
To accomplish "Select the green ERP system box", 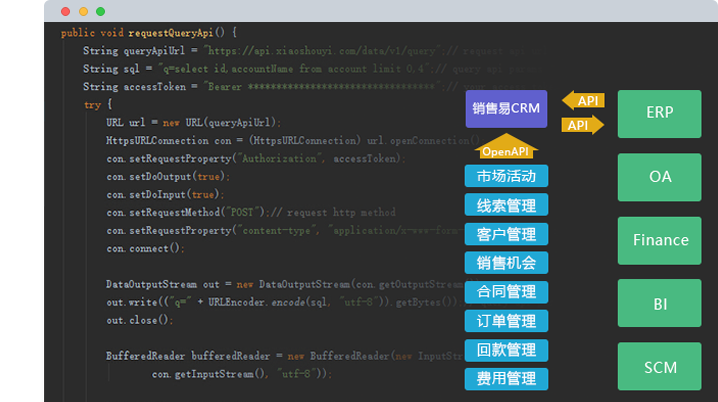I will pos(660,113).
